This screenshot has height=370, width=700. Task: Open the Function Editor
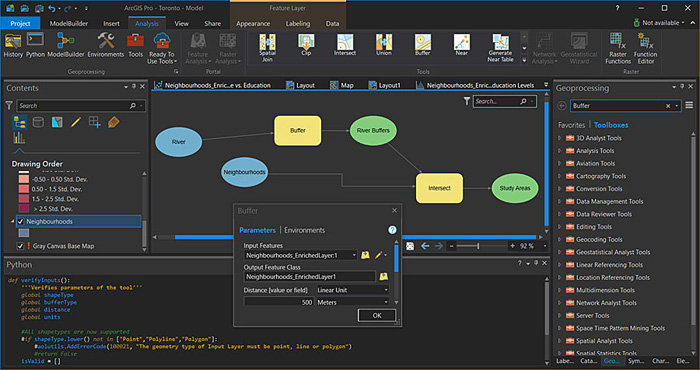(x=646, y=48)
